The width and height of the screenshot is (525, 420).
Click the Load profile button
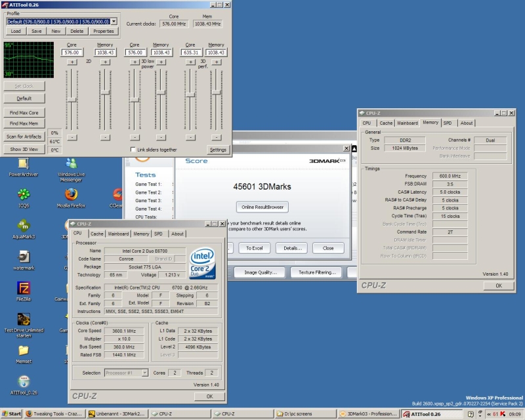pos(16,31)
